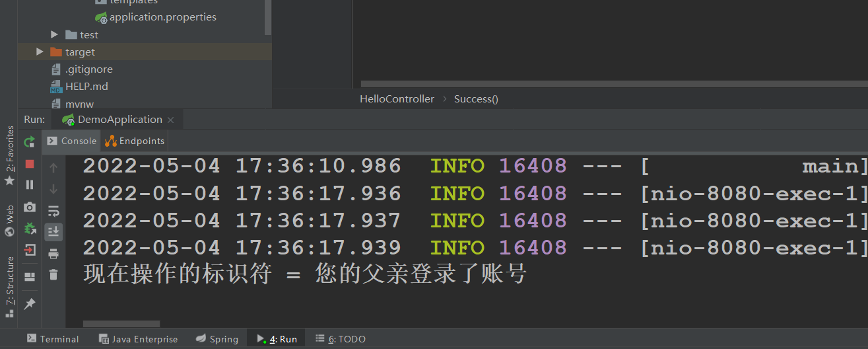Viewport: 868px width, 349px height.
Task: Click HelloController in the breadcrumb
Action: coord(397,99)
